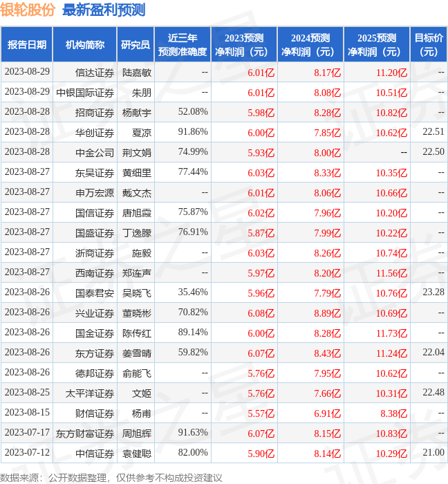Click 2025 forecast value 11.73亿
The image size is (448, 484).
tap(391, 334)
